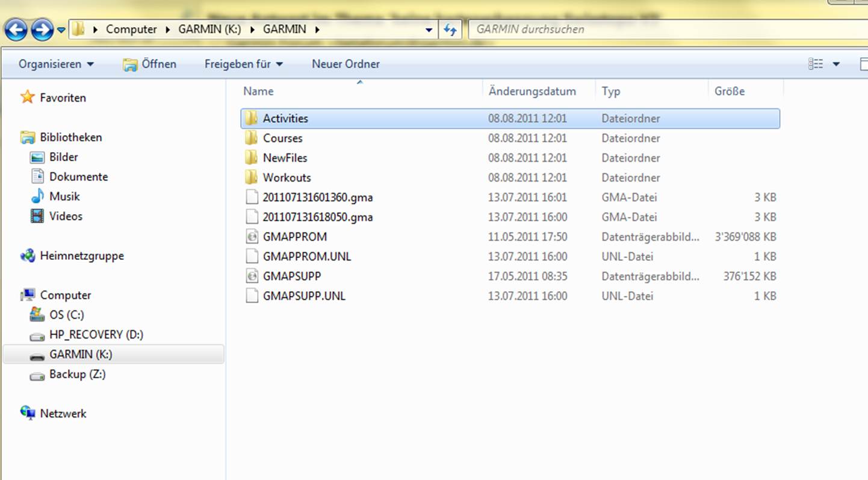Click the GMAPPROM.UNL file icon
The image size is (868, 480).
[252, 257]
